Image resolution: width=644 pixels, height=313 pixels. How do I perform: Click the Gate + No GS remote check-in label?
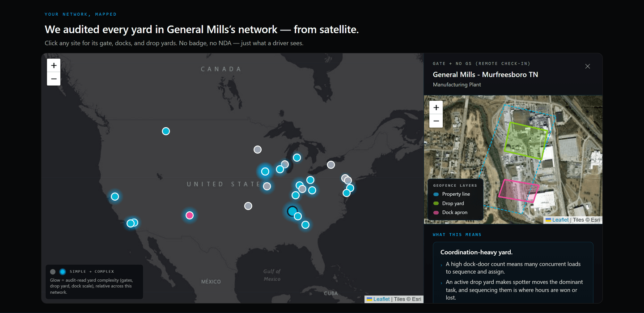[482, 64]
